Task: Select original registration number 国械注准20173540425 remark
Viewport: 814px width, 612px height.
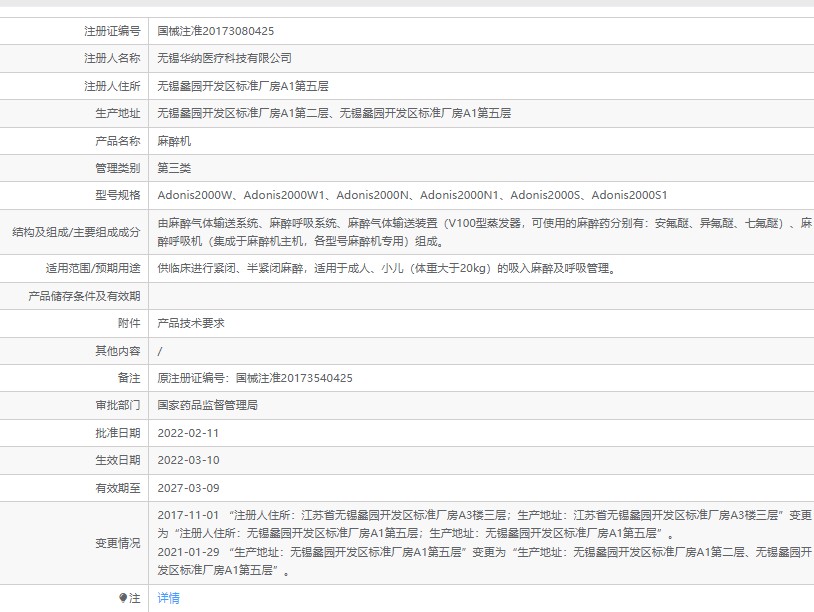Action: pos(255,378)
